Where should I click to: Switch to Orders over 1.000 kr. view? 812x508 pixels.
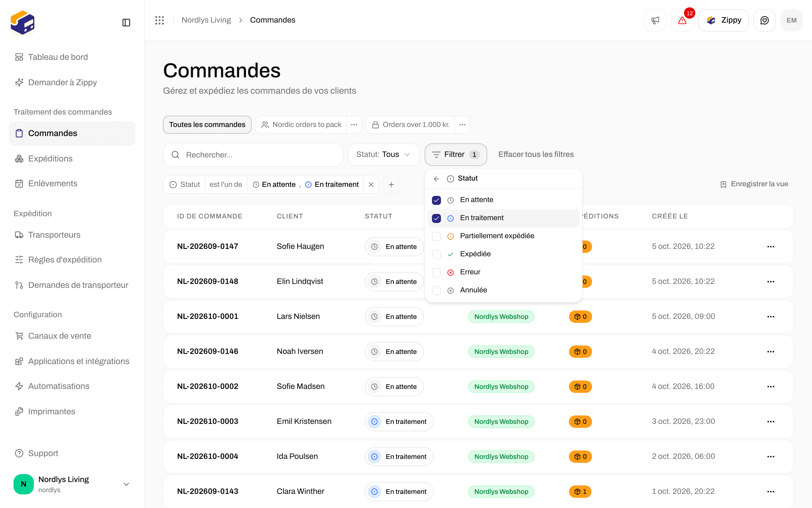coord(410,125)
